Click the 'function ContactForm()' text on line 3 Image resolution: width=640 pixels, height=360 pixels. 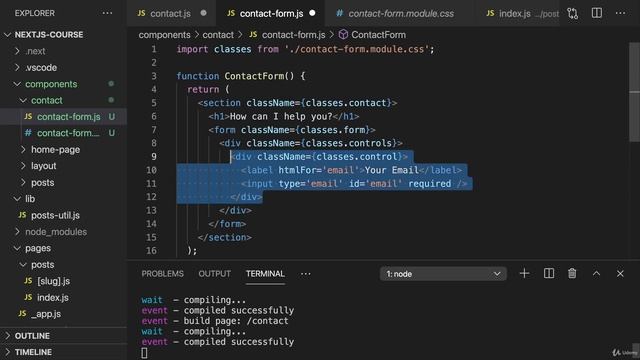pyautogui.click(x=235, y=76)
